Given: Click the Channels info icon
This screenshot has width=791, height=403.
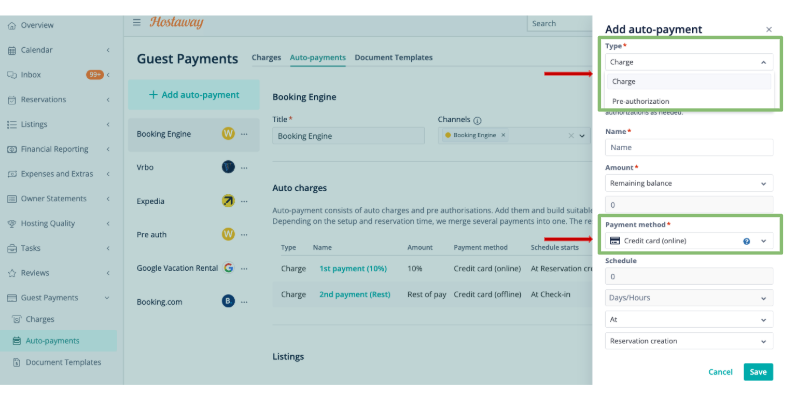Looking at the screenshot, I should [x=477, y=121].
